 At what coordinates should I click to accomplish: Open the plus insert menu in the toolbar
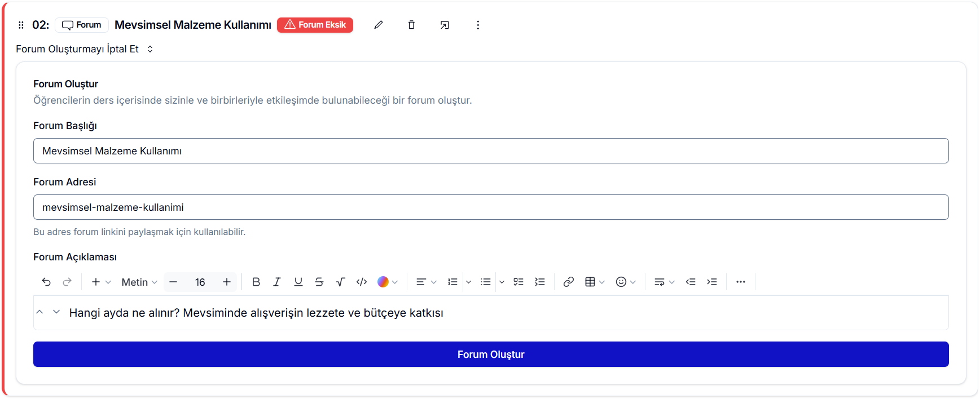point(101,282)
